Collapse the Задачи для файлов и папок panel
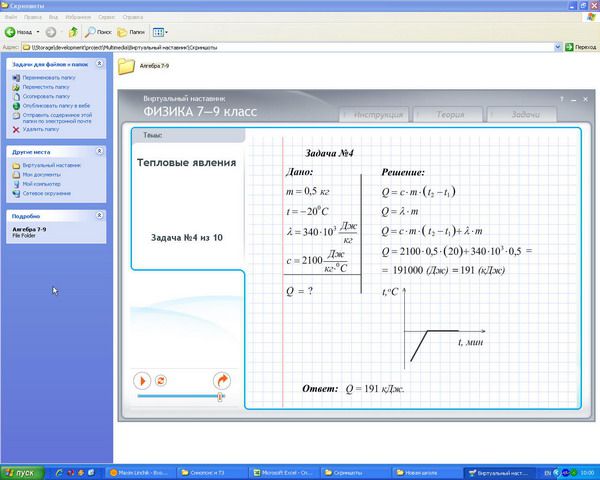This screenshot has height=480, width=600. pos(99,65)
